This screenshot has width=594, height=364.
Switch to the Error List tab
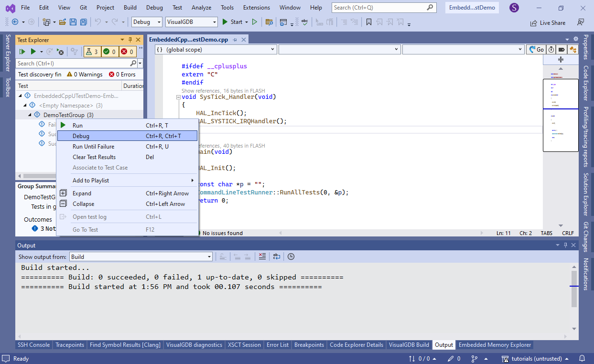click(x=278, y=345)
